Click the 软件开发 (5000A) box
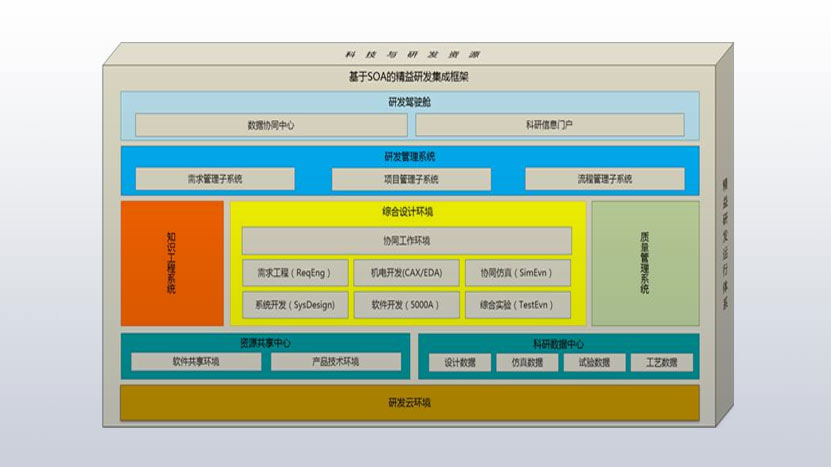The image size is (831, 467). (406, 305)
